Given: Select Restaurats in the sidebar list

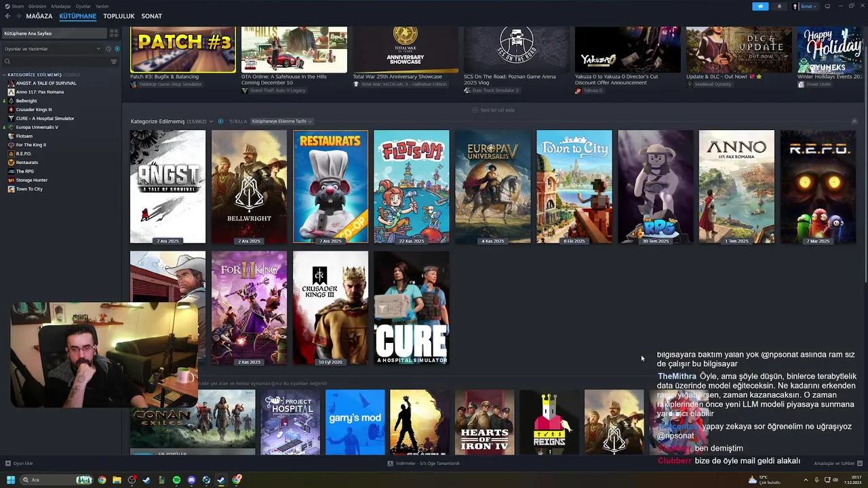Looking at the screenshot, I should pyautogui.click(x=27, y=163).
